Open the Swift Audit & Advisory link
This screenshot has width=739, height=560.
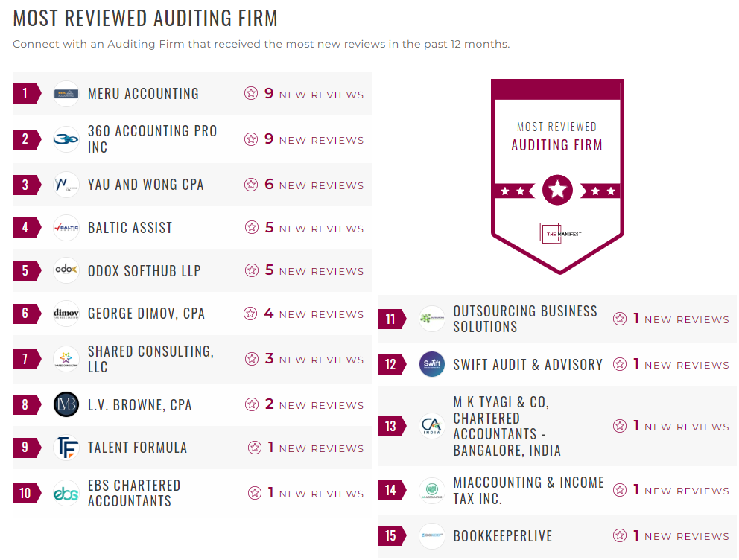tap(527, 365)
